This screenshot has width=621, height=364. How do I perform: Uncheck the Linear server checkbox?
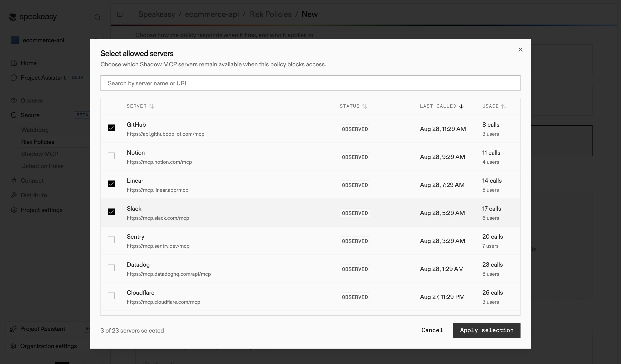(111, 184)
